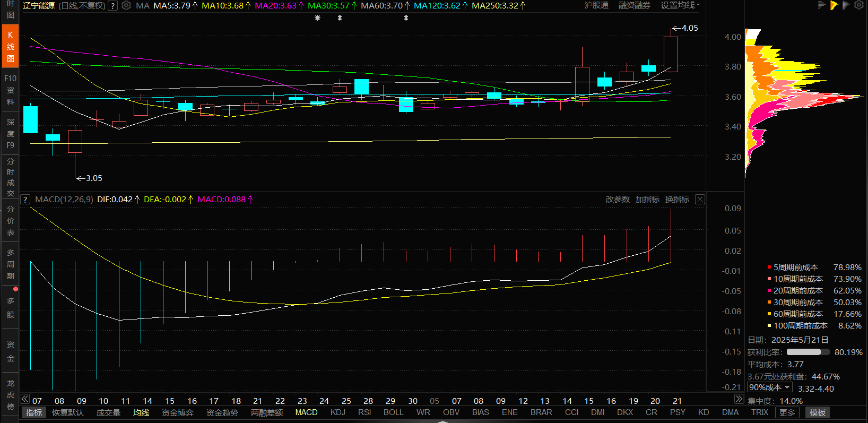Select the orange-yellow chip flame icon
Image resolution: width=868 pixels, height=423 pixels.
(x=834, y=5)
